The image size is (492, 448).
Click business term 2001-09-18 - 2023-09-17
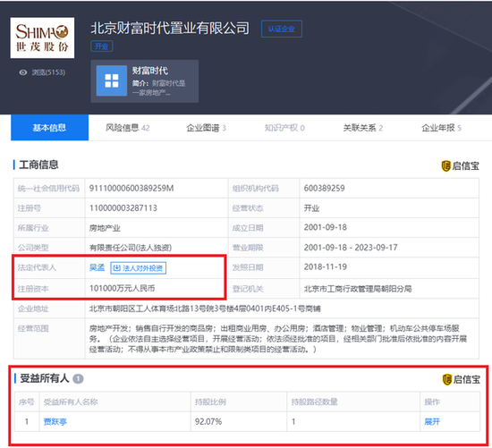(x=351, y=248)
